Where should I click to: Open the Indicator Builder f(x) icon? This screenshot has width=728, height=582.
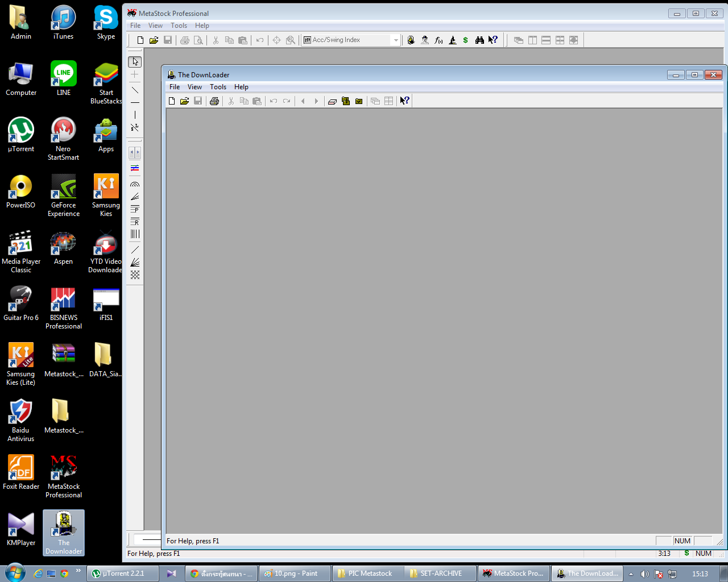(x=439, y=40)
